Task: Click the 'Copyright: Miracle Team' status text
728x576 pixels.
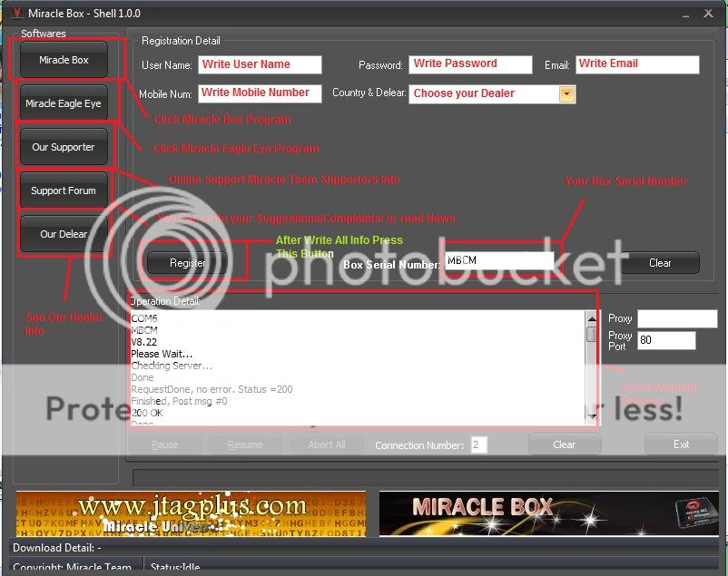Action: click(x=72, y=567)
